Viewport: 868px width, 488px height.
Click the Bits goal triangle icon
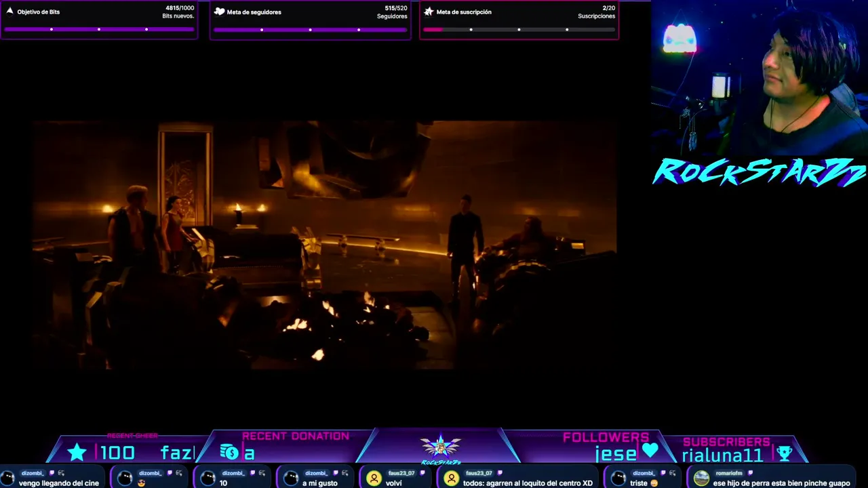tap(9, 11)
